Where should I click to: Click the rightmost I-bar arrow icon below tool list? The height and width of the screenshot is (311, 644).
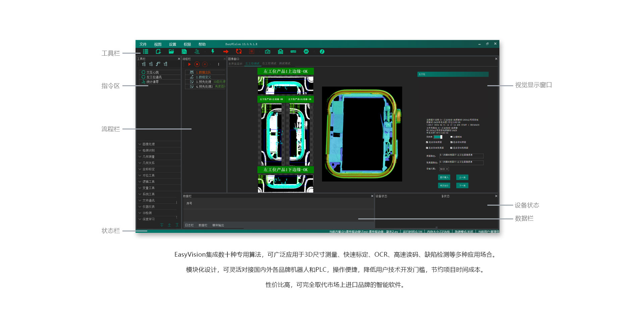[177, 225]
